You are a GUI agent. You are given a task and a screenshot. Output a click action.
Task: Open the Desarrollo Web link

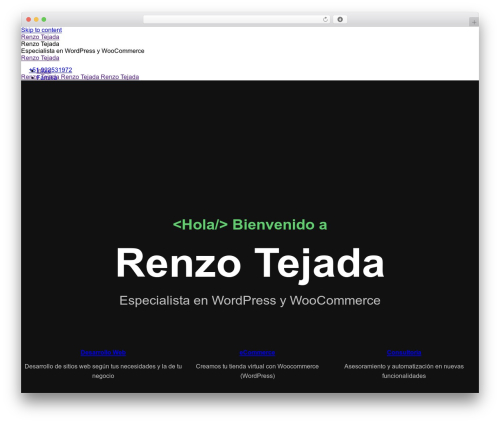[x=103, y=352]
